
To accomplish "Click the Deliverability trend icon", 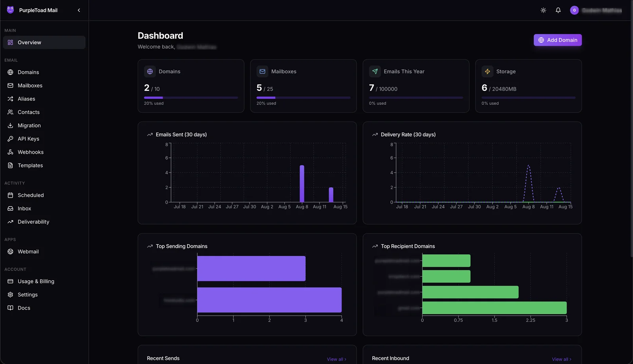I will [x=10, y=222].
